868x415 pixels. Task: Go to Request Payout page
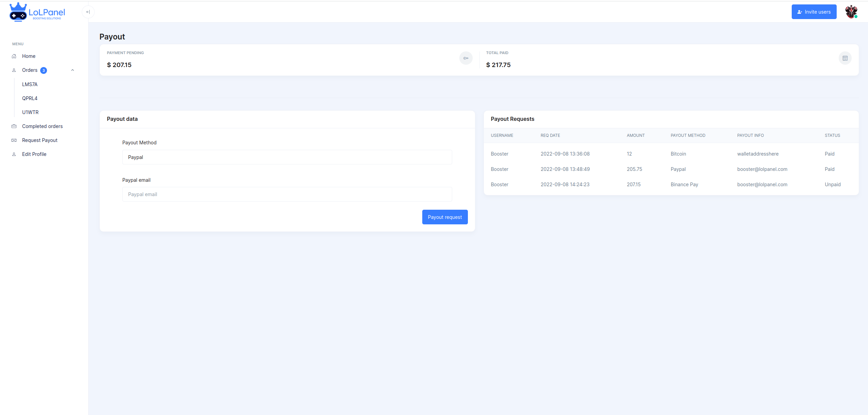coord(40,140)
